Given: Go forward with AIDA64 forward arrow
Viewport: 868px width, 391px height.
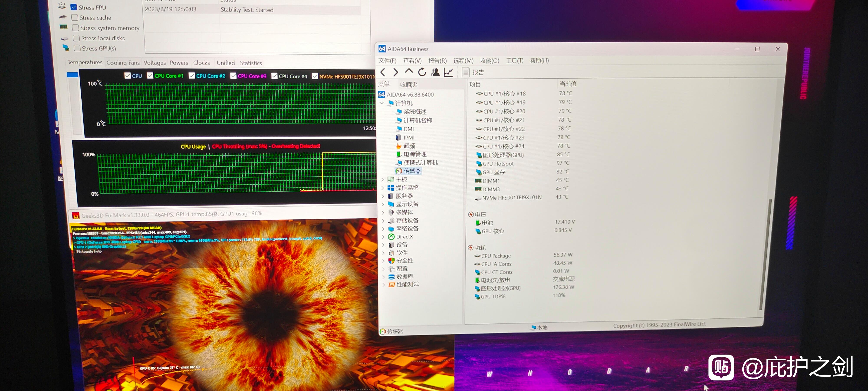Looking at the screenshot, I should tap(396, 72).
